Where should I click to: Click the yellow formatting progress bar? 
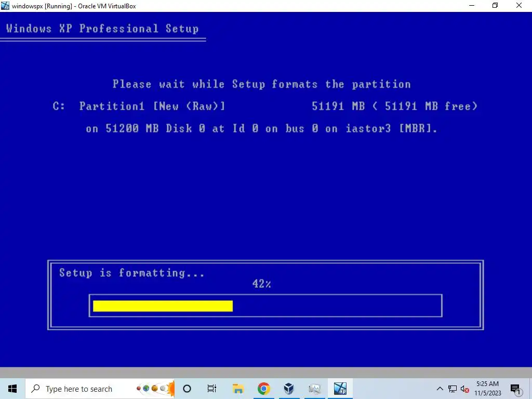pyautogui.click(x=163, y=305)
